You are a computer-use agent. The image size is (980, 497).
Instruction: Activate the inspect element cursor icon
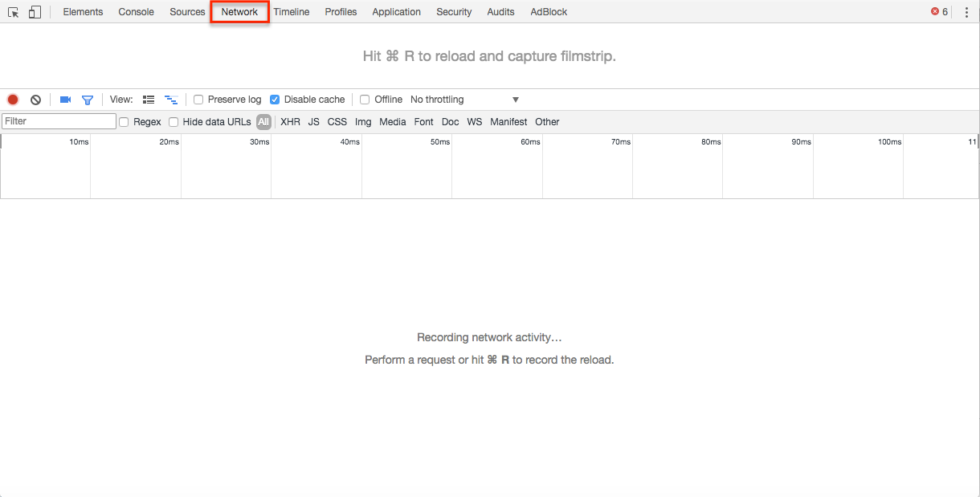pyautogui.click(x=12, y=12)
